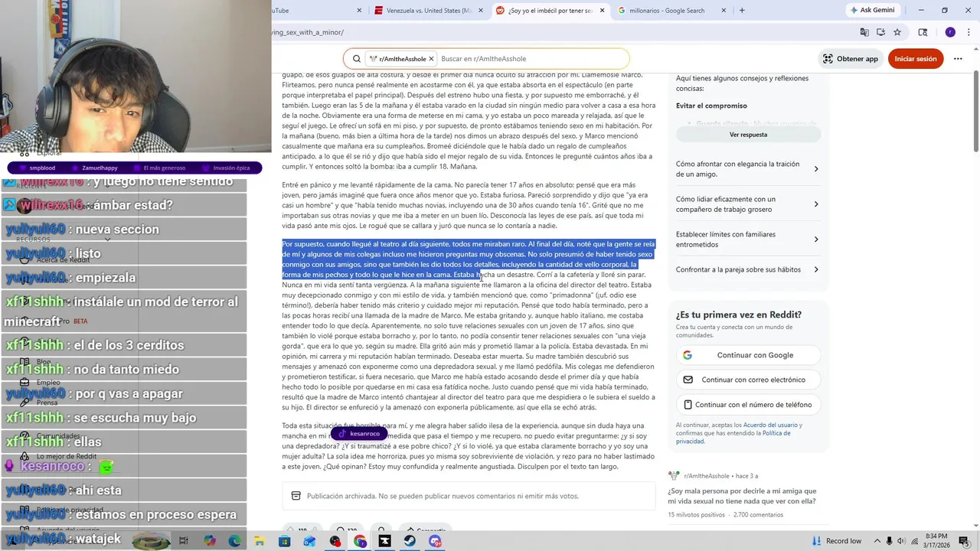This screenshot has width=980, height=551.
Task: Expand Cómo afrontar con elegancia la traición
Action: pos(748,168)
